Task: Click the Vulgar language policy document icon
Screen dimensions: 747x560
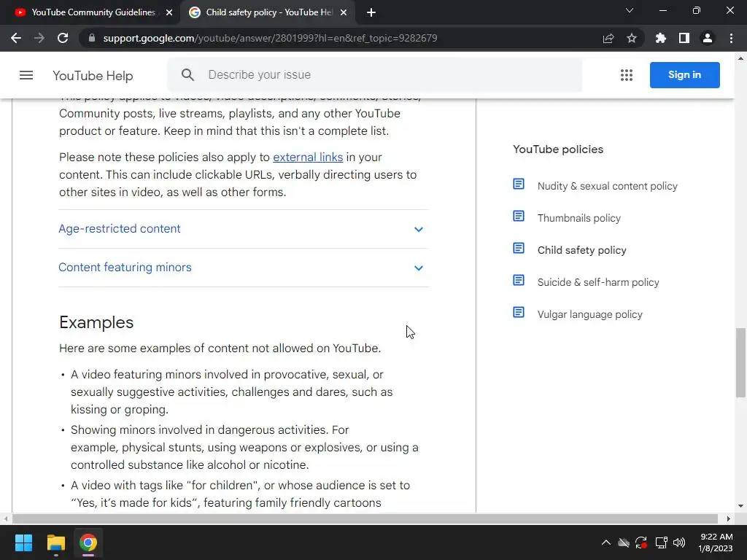Action: pos(519,312)
